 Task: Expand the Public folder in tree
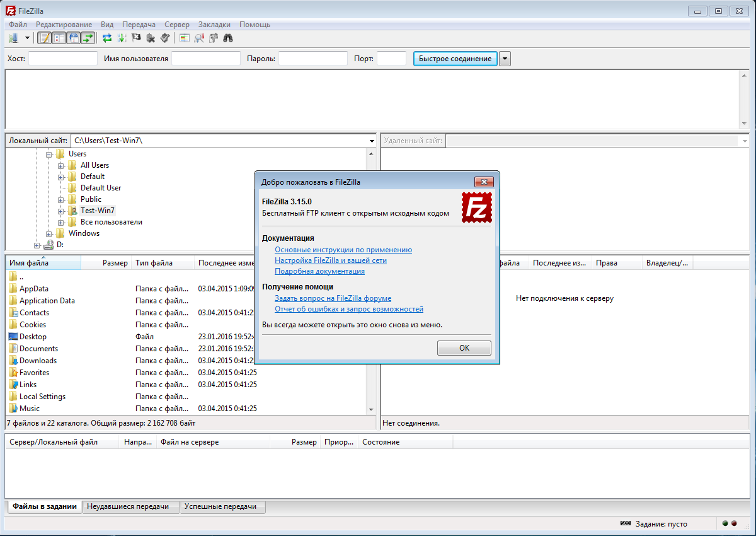pos(61,199)
